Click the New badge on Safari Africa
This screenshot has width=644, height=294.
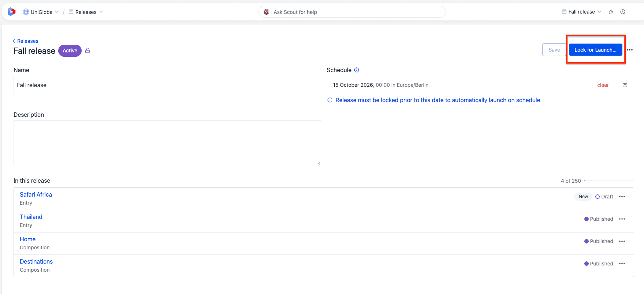[583, 197]
